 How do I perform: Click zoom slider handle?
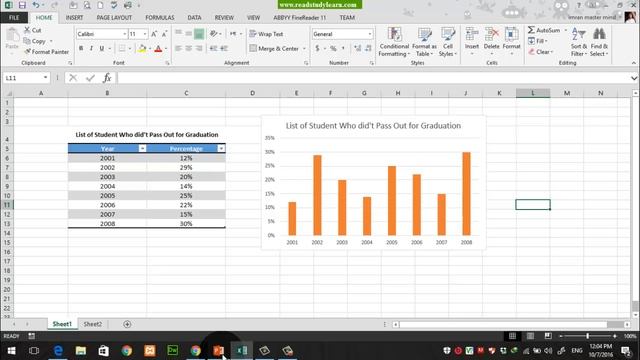point(587,336)
